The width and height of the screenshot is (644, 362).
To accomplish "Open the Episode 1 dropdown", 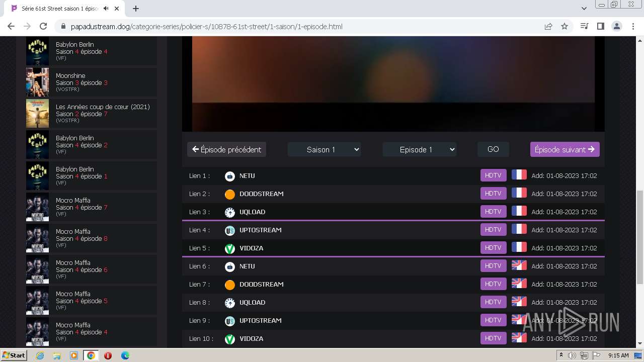I will pos(420,149).
